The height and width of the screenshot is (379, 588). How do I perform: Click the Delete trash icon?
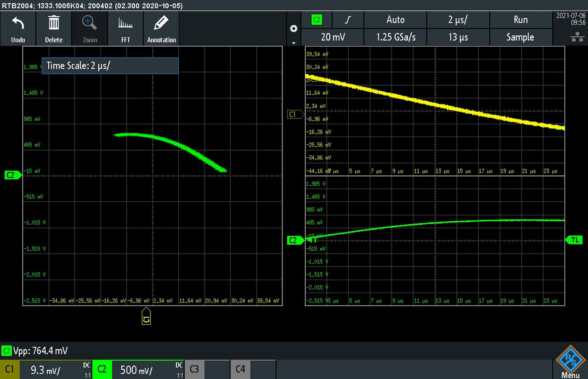point(54,29)
